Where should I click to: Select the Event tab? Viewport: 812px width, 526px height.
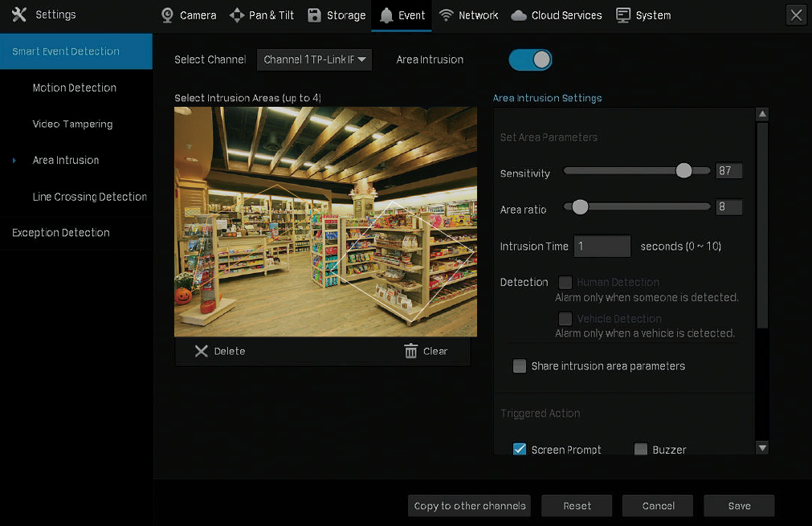click(x=402, y=15)
